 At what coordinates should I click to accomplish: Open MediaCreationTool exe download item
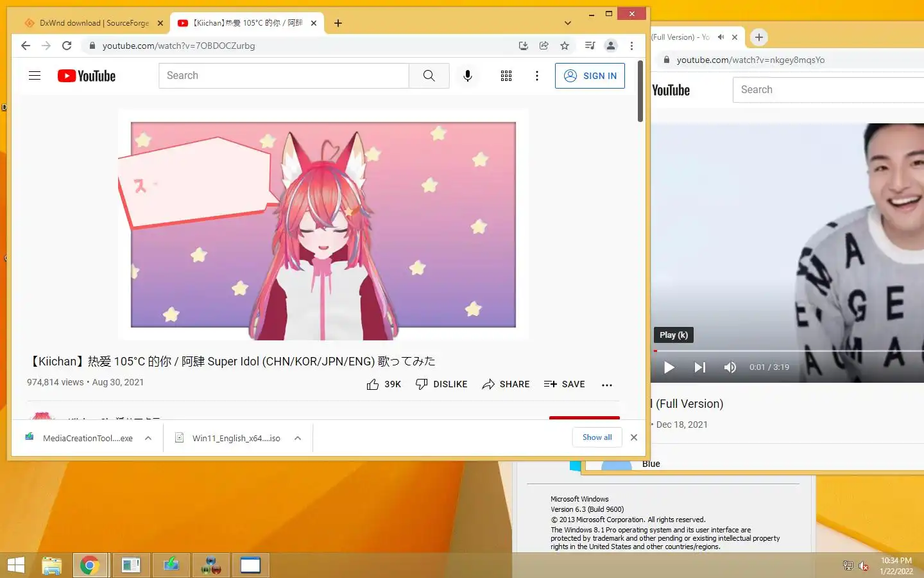click(80, 438)
